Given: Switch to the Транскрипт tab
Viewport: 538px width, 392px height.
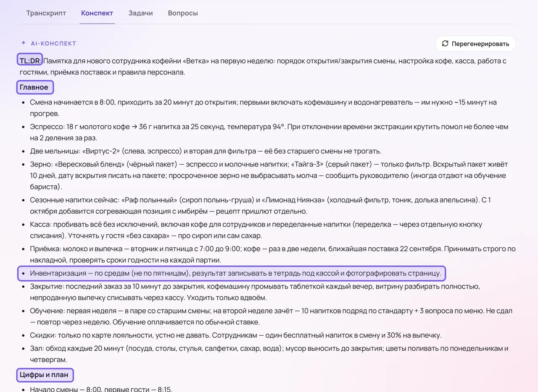Looking at the screenshot, I should (46, 13).
